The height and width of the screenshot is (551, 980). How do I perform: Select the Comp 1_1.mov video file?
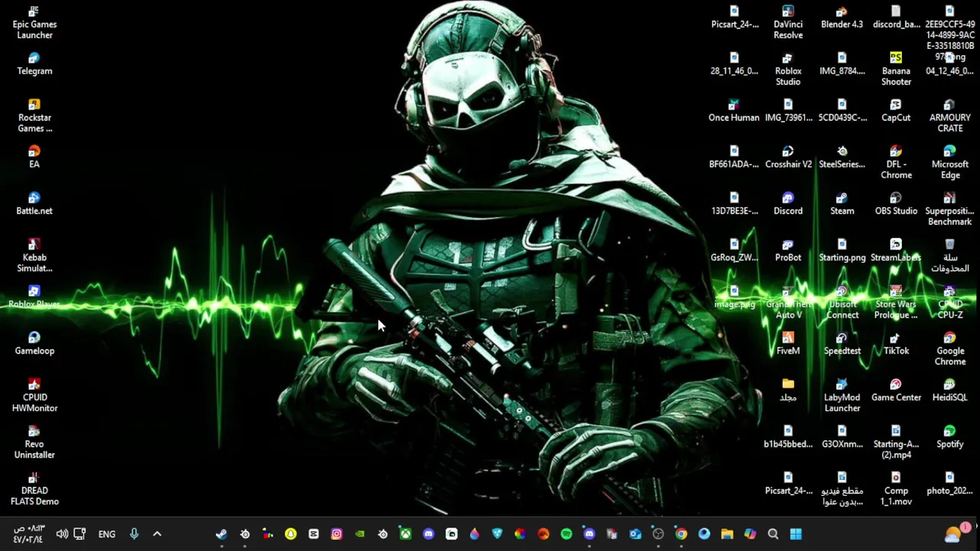pos(896,489)
